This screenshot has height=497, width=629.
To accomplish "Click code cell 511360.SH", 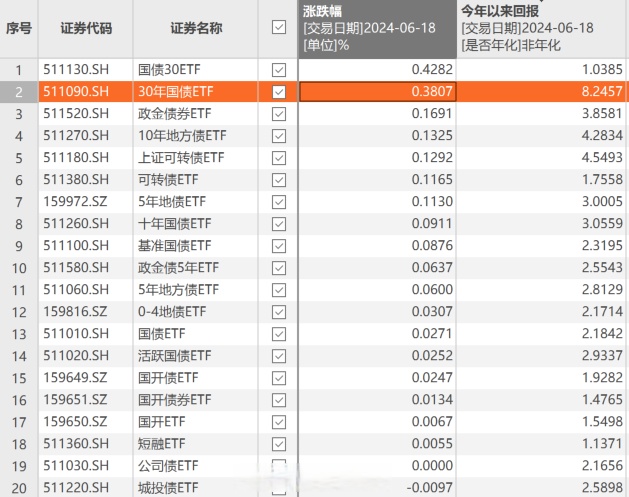I will click(85, 444).
